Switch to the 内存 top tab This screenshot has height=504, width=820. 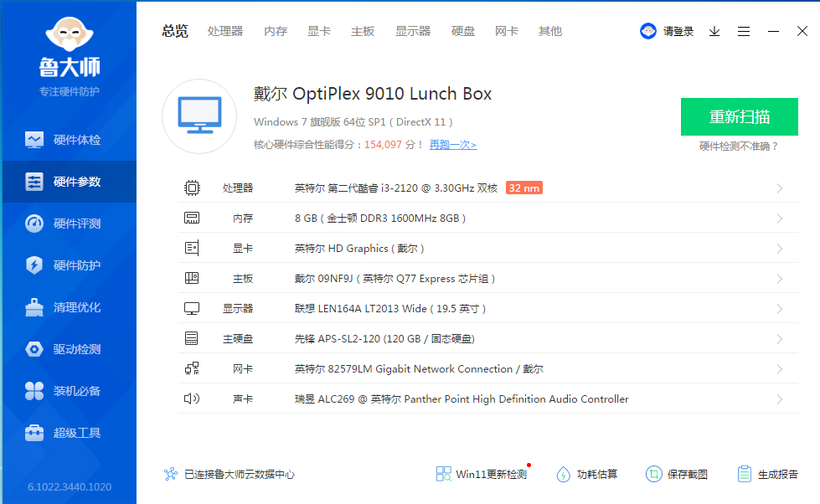click(276, 31)
